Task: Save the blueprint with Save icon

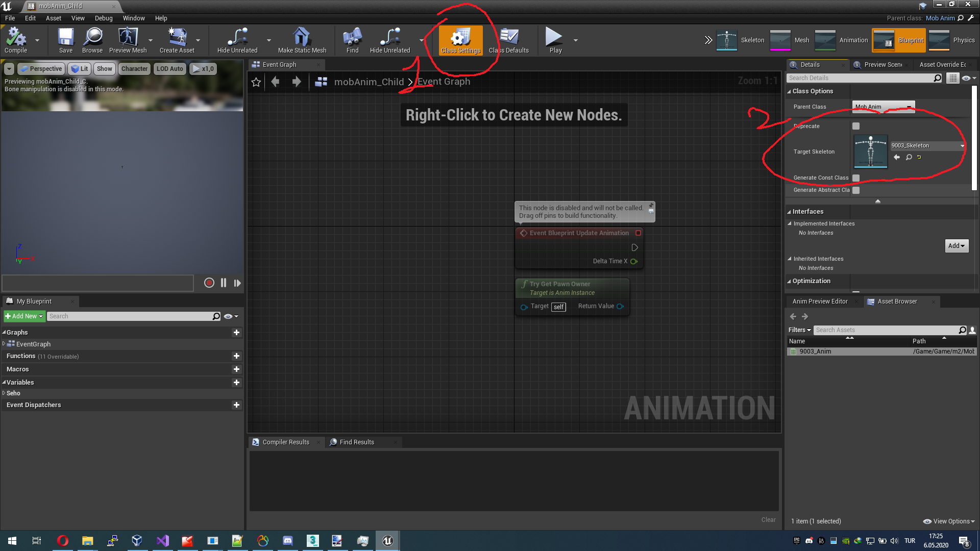Action: pyautogui.click(x=65, y=40)
